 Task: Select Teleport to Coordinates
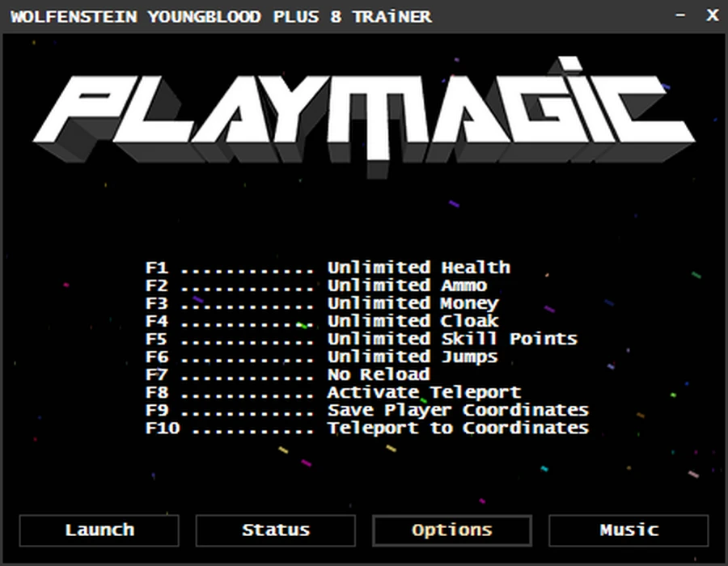[x=459, y=428]
